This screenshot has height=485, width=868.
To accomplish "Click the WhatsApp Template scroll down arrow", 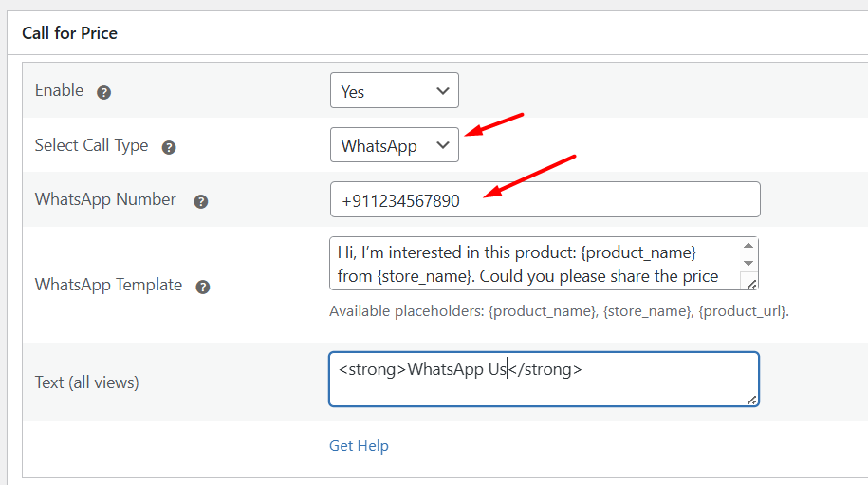I will click(748, 262).
